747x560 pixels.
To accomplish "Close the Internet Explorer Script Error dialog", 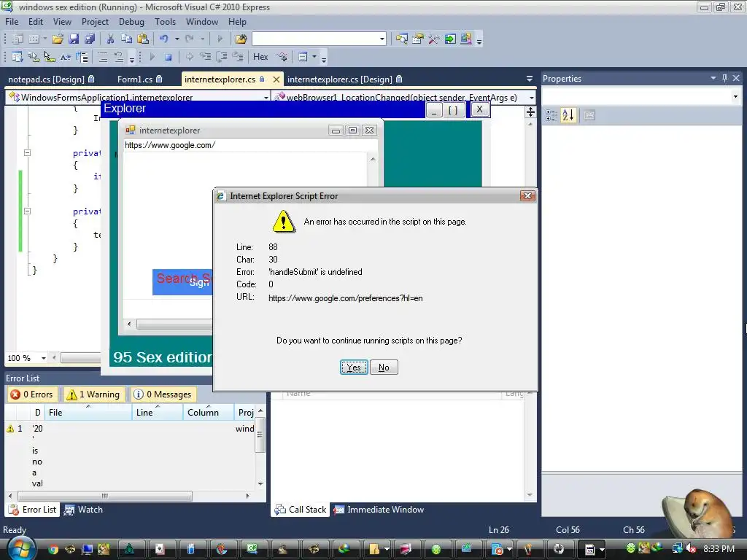I will (x=527, y=195).
